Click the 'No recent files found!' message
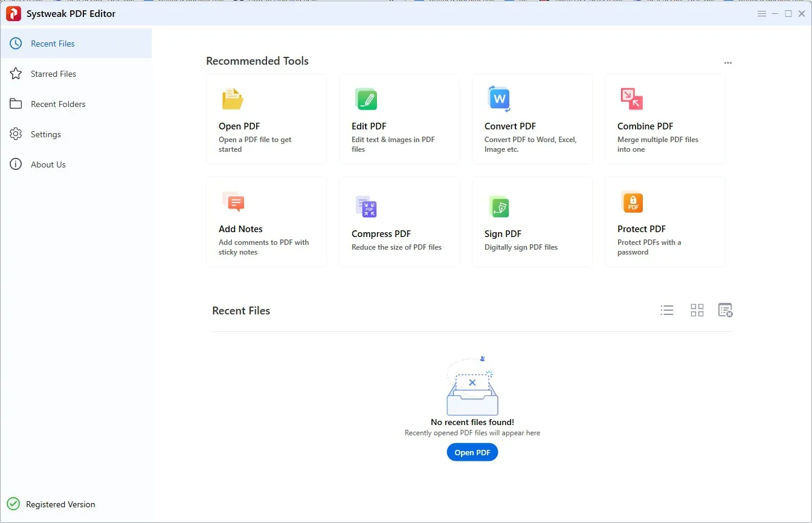The image size is (812, 523). click(472, 422)
